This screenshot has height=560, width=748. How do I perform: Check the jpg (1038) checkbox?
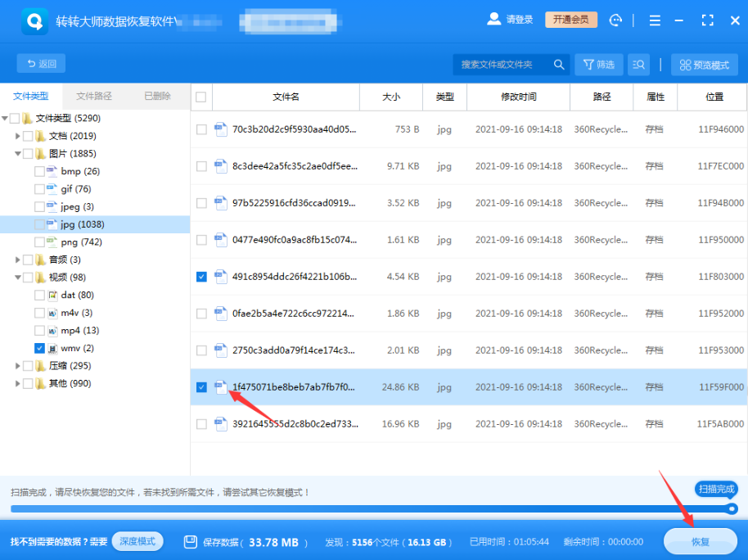38,224
